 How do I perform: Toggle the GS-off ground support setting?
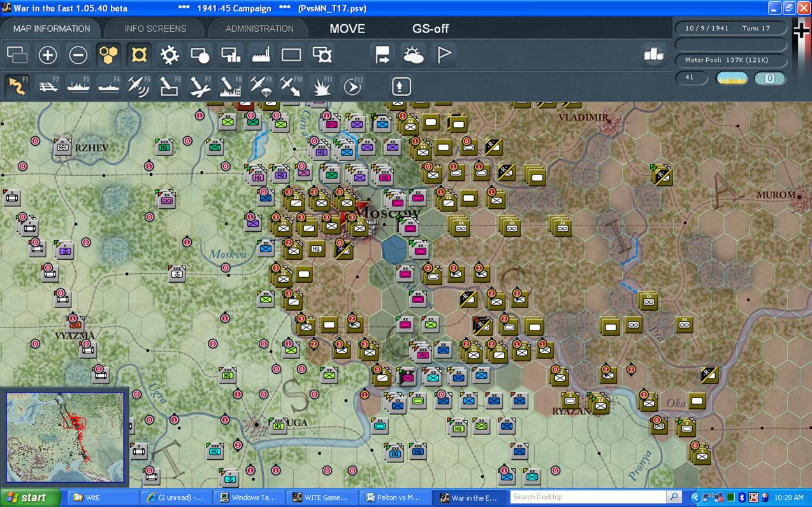click(x=431, y=29)
